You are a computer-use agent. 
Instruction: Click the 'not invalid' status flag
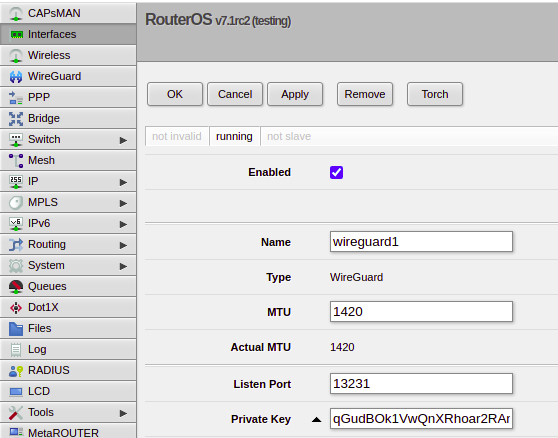click(x=177, y=136)
